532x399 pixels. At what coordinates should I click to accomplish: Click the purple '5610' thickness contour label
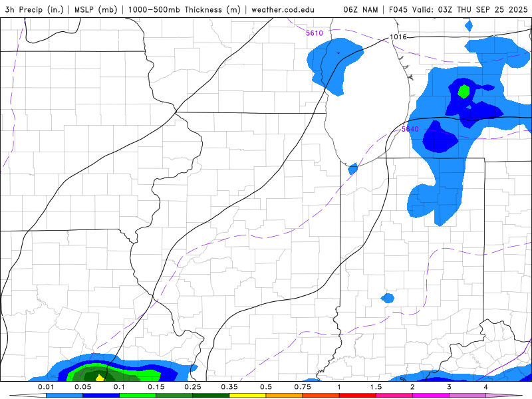(x=314, y=33)
